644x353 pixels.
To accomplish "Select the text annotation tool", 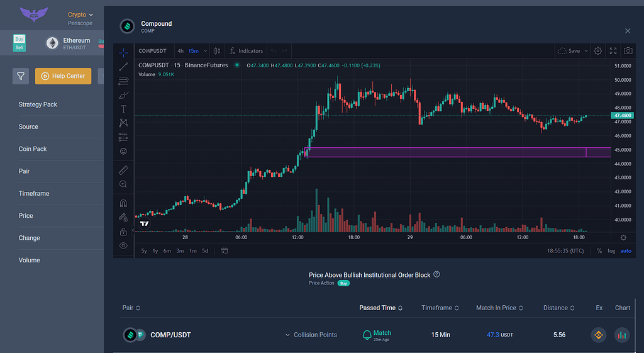I will (x=123, y=109).
